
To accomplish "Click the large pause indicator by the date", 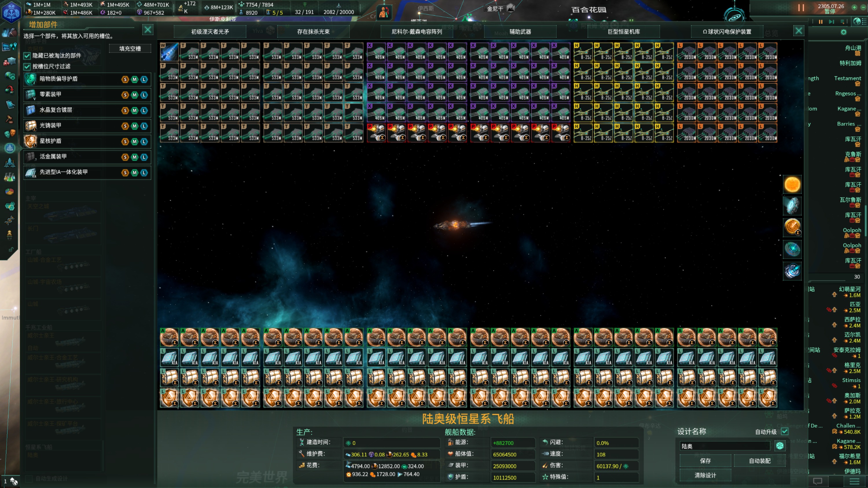I will [x=801, y=8].
